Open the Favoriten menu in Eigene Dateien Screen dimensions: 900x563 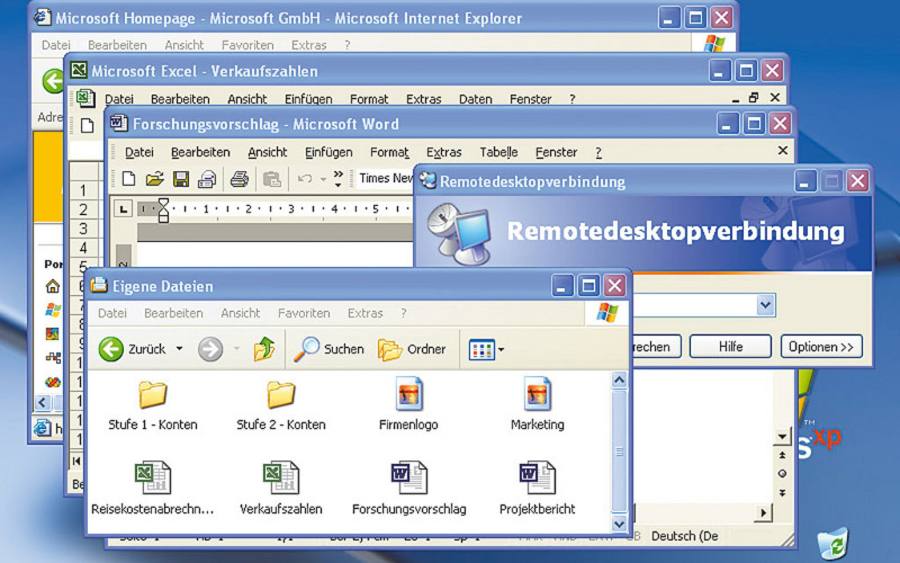(x=304, y=313)
